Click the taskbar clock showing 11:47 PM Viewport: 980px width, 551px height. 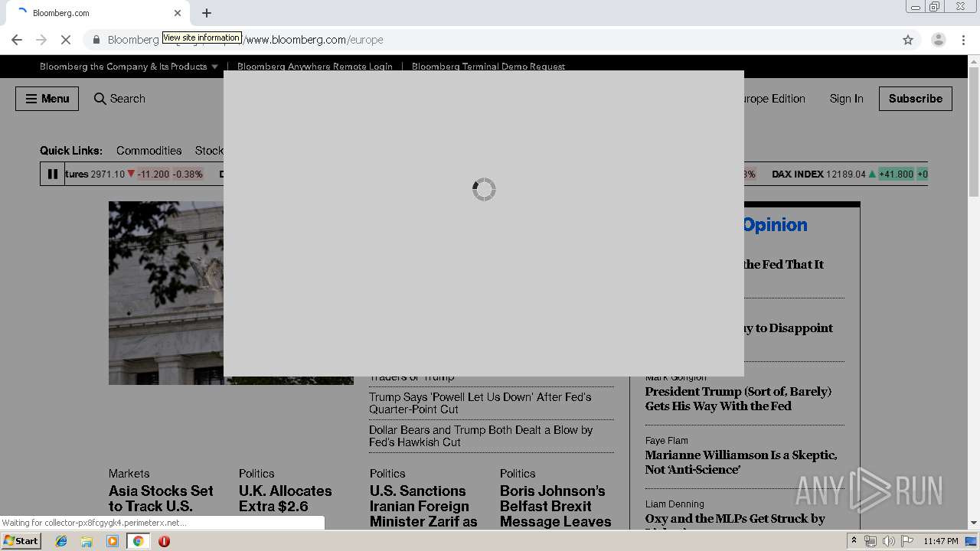(941, 541)
